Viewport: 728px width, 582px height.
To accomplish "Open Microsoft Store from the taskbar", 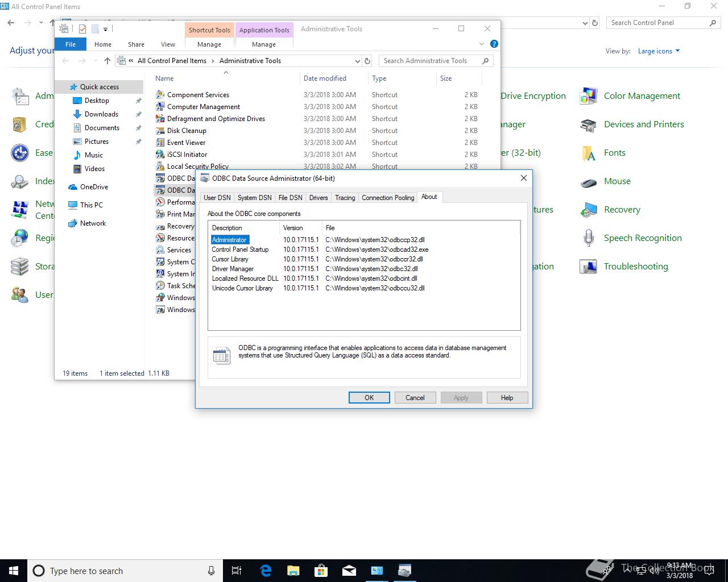I will [321, 571].
